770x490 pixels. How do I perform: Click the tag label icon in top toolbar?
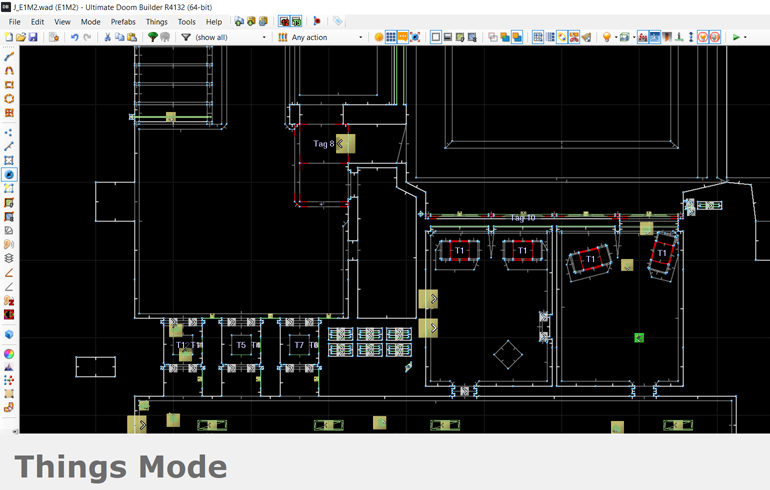click(337, 22)
